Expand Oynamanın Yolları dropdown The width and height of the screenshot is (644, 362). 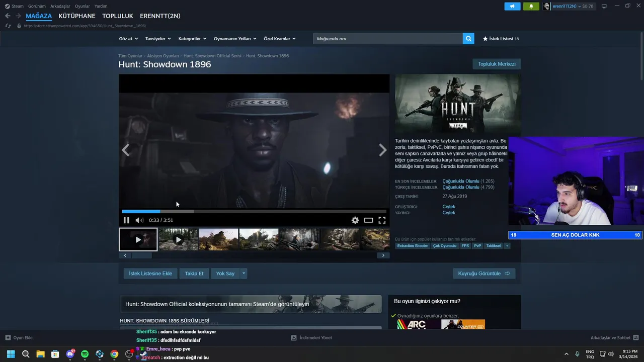pyautogui.click(x=235, y=39)
